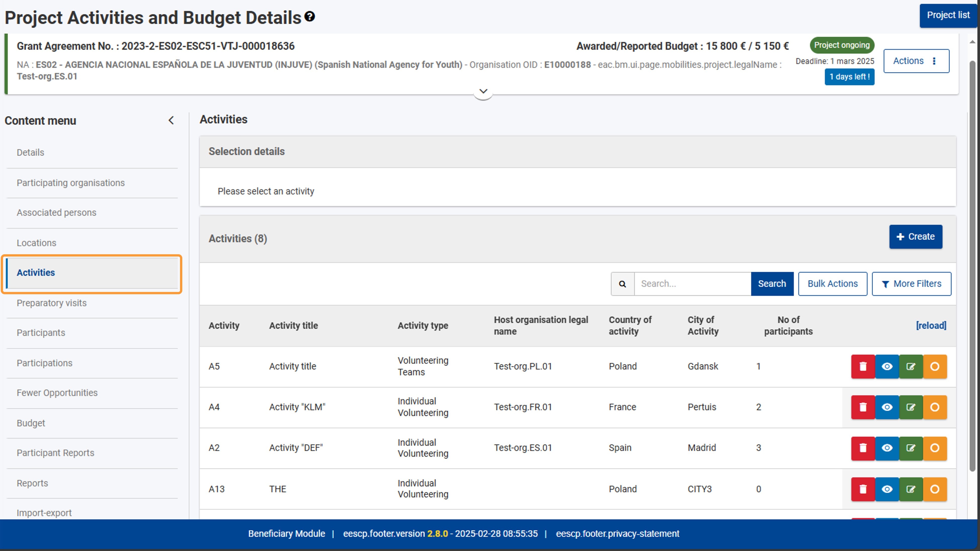Click the "Gdansk" city cell
Image resolution: width=980 pixels, height=551 pixels.
[x=703, y=366]
